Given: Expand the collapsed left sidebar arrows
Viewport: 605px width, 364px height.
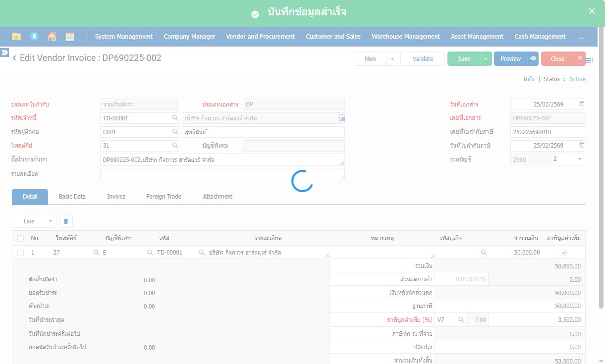Looking at the screenshot, I should tap(4, 52).
